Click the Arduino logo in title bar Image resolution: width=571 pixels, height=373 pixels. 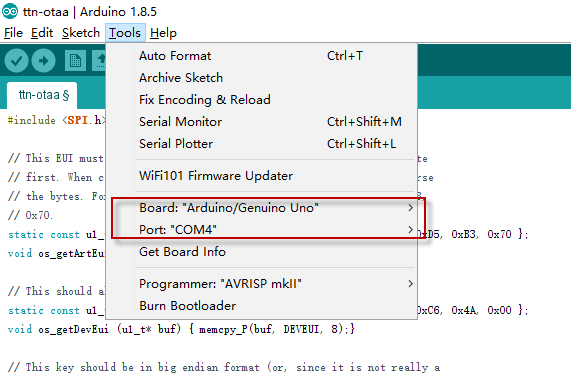point(10,11)
